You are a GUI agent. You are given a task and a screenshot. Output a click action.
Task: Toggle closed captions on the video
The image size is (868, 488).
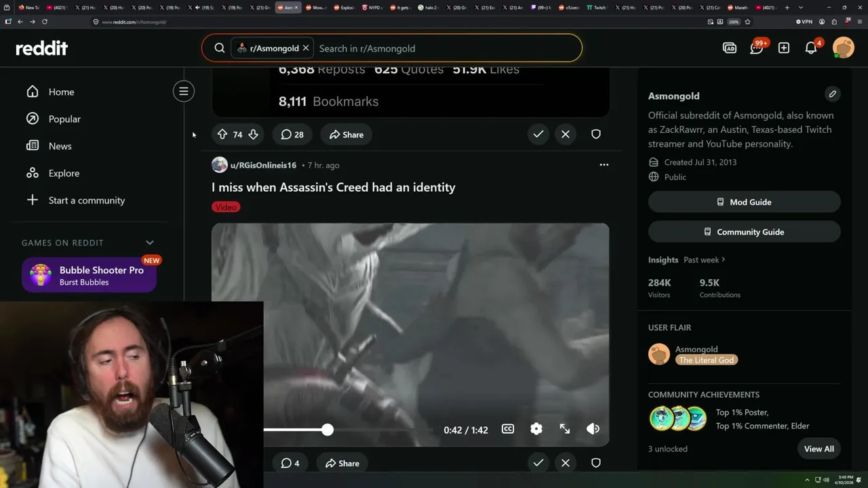tap(508, 429)
